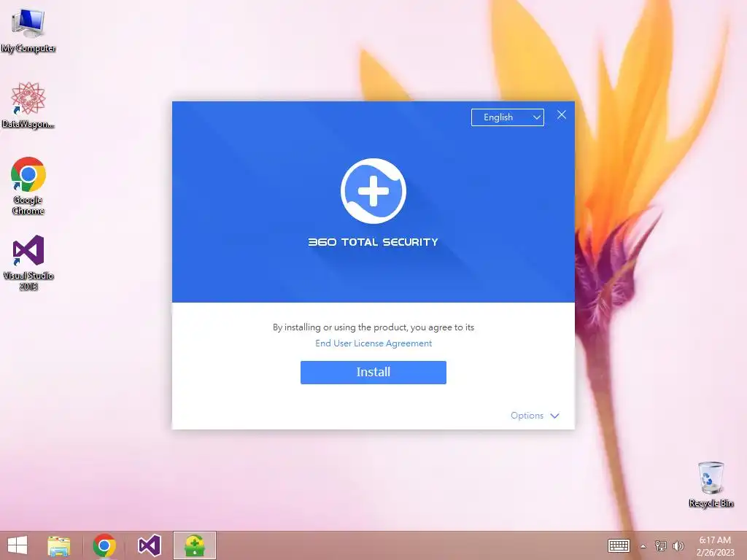Image resolution: width=747 pixels, height=560 pixels.
Task: Activate the 360 installer taskbar icon
Action: pos(194,545)
